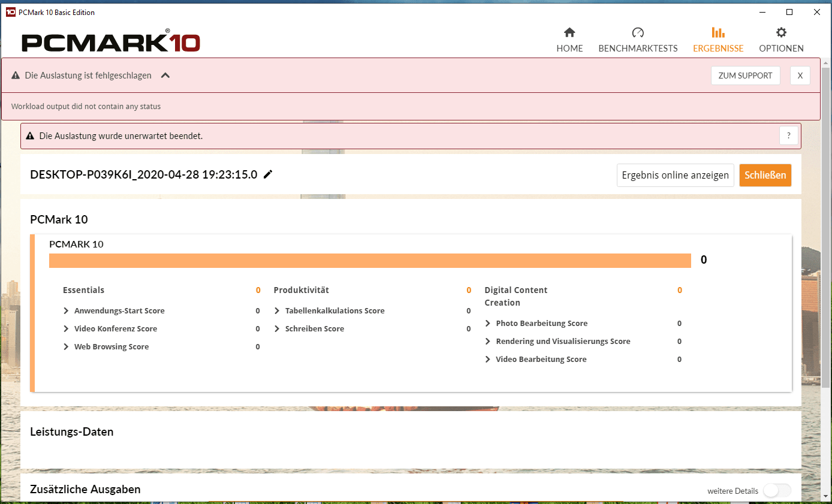
Task: Expand Tabellenkalkulations Score row
Action: click(x=277, y=311)
